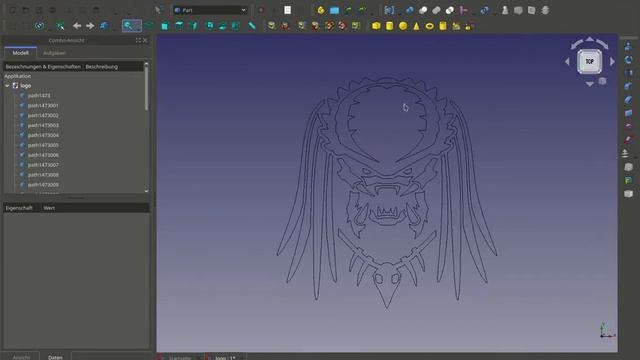Set the left view cube icon

[236, 26]
